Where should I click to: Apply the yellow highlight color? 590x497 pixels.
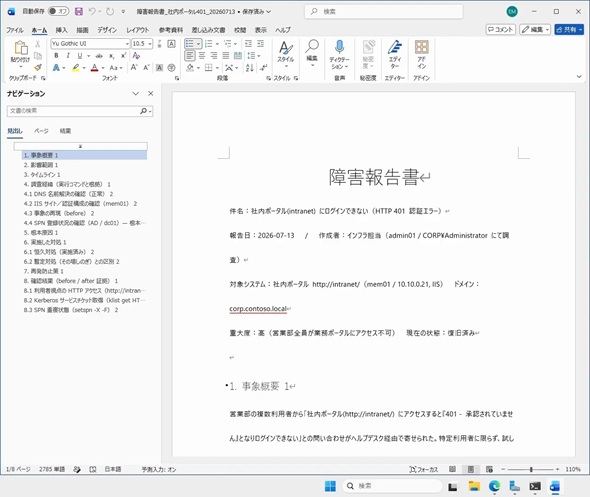[x=76, y=68]
